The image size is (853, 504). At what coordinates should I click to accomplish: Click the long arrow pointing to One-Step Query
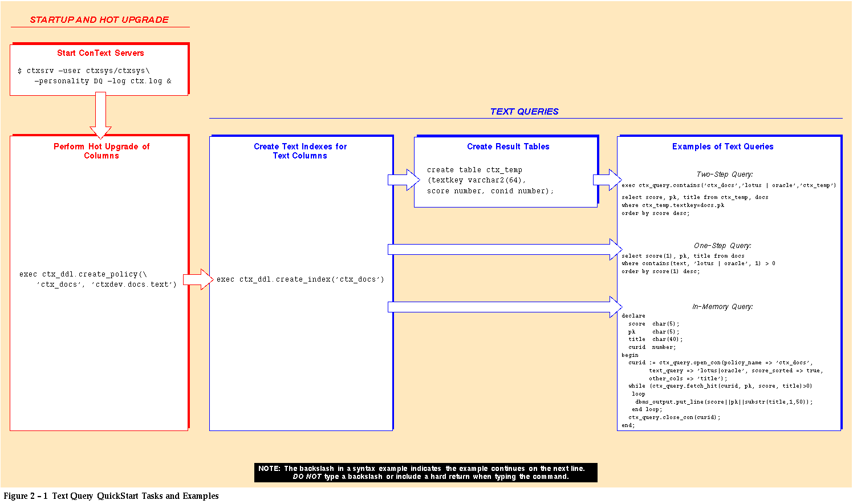505,250
